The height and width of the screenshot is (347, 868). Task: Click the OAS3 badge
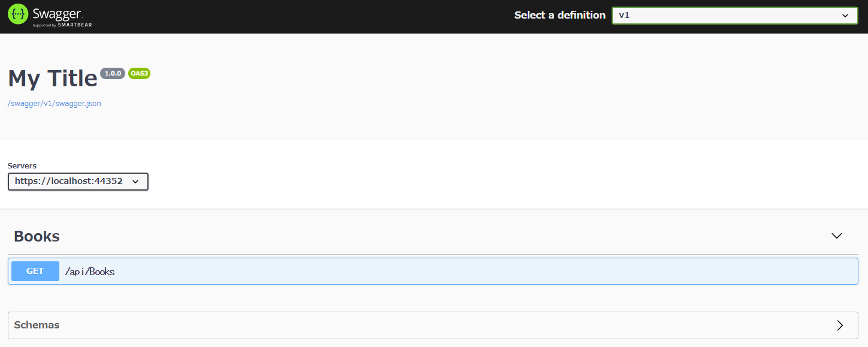139,73
